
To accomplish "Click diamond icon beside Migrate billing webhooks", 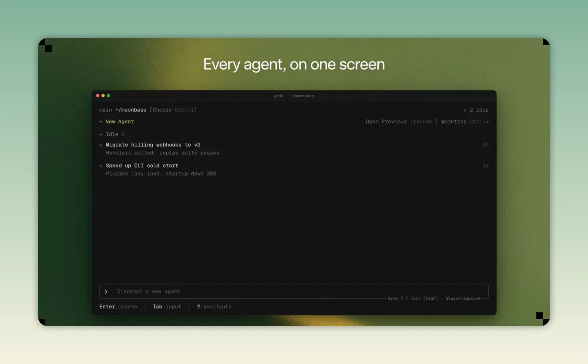I will (x=101, y=145).
